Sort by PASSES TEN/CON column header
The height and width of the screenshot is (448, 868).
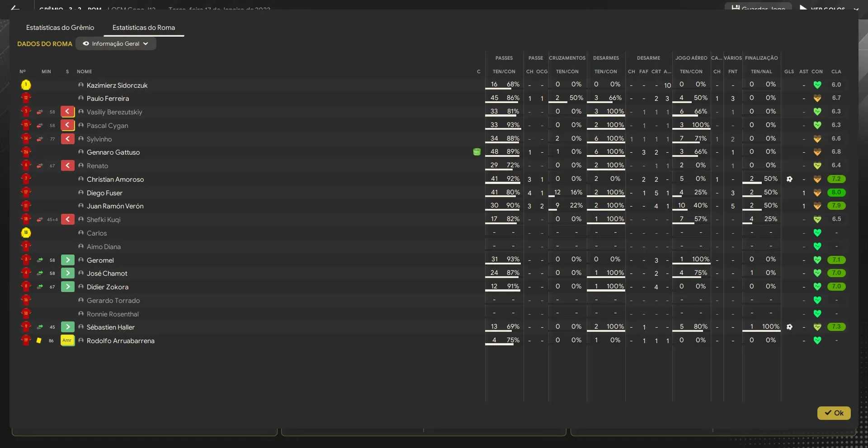(x=504, y=71)
